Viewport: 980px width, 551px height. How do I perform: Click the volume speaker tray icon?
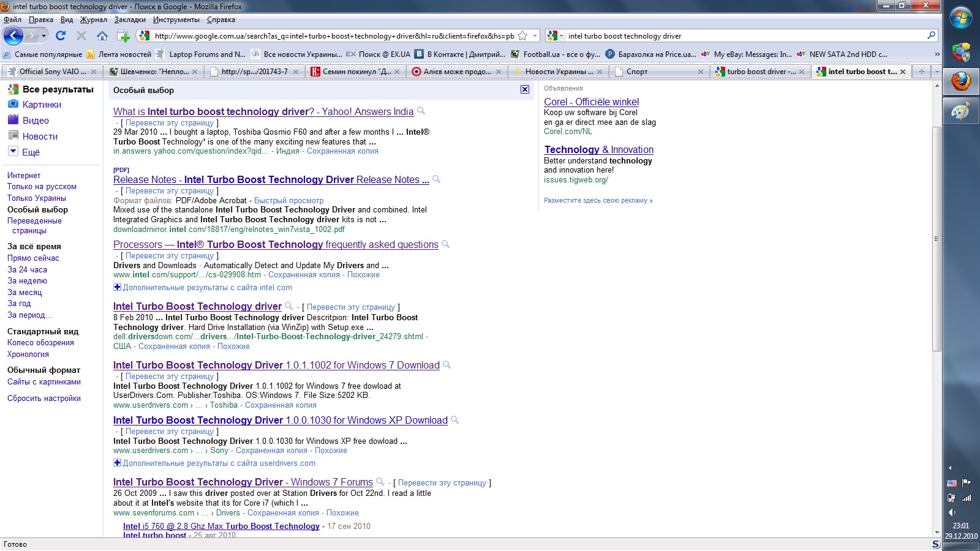952,512
